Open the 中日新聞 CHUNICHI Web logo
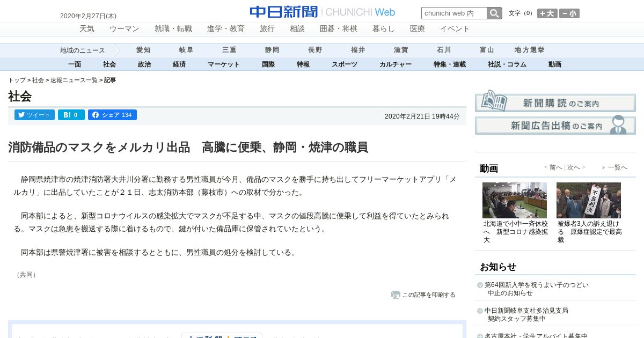 tap(322, 12)
